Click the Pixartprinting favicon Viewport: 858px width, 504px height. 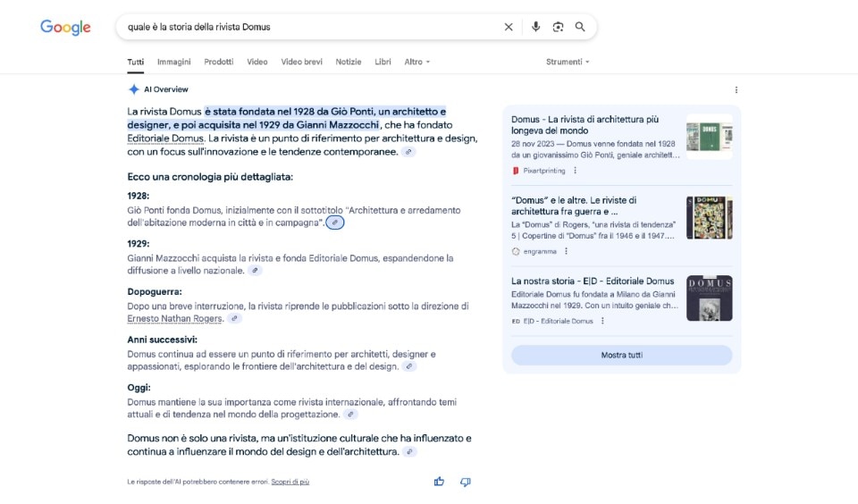tap(516, 170)
